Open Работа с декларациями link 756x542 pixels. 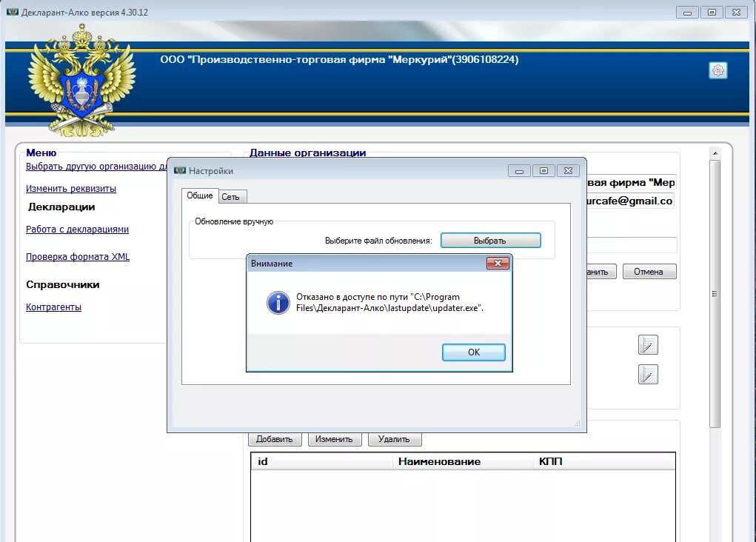pos(77,229)
